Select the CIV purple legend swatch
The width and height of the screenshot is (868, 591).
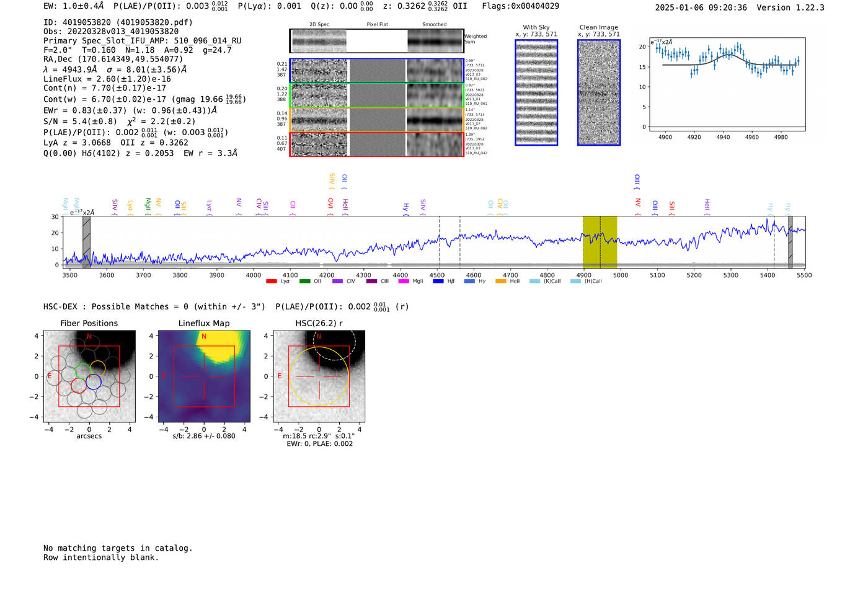pos(337,282)
